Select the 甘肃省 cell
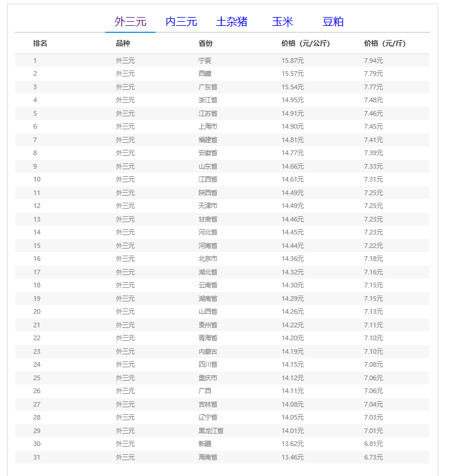450x476 pixels. tap(208, 219)
